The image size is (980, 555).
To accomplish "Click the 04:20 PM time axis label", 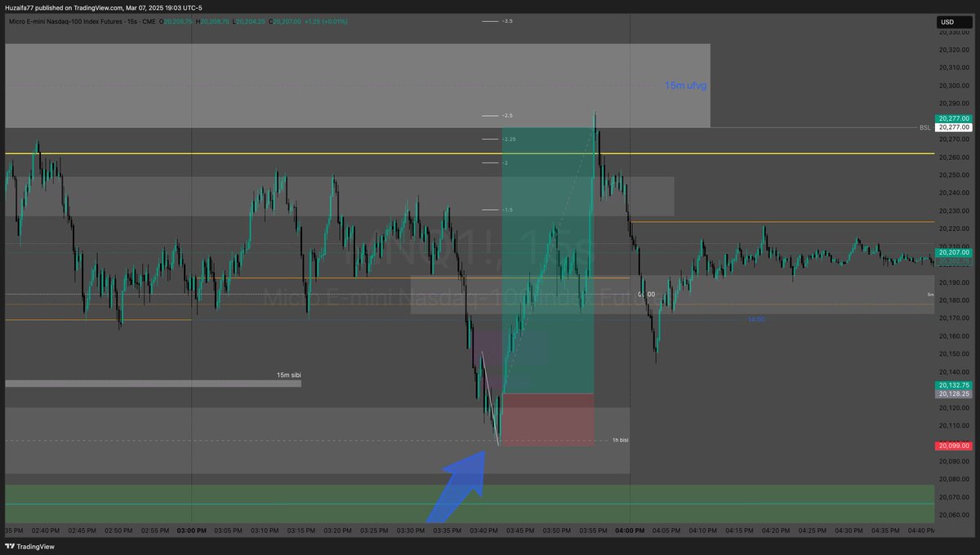I will (x=777, y=531).
